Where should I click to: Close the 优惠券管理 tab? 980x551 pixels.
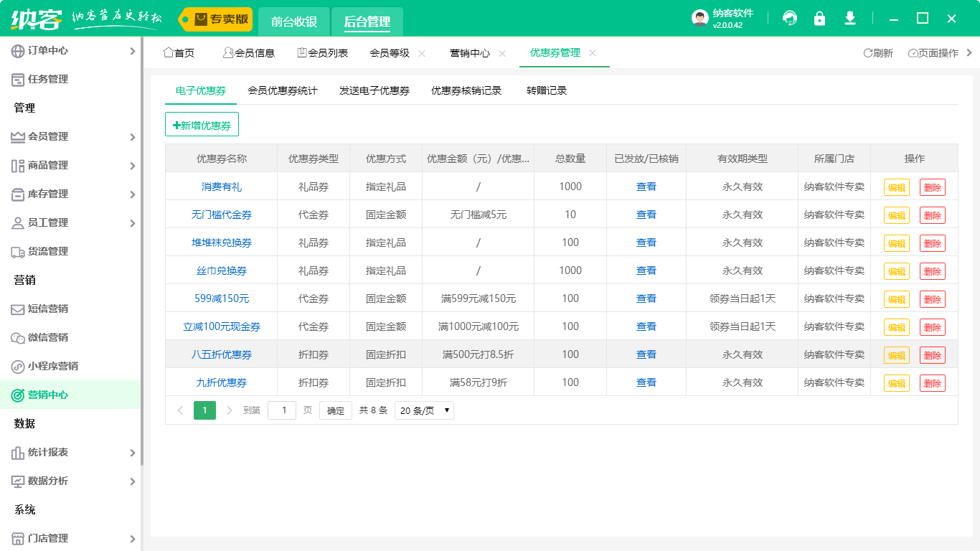click(593, 52)
